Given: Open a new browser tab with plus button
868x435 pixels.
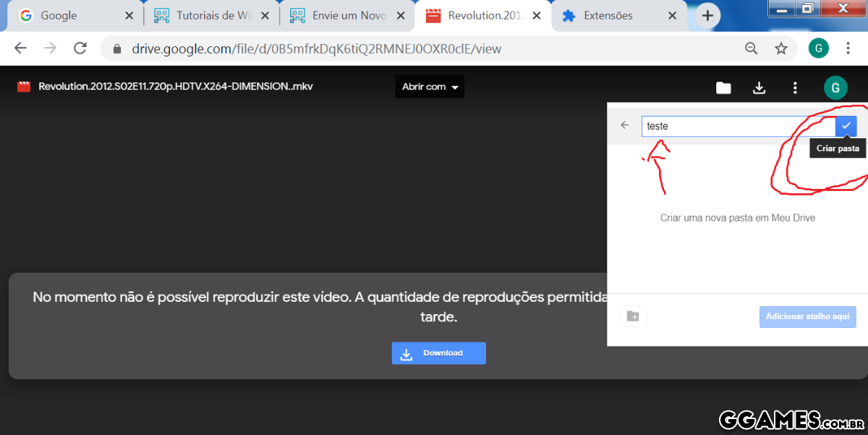Looking at the screenshot, I should 707,15.
